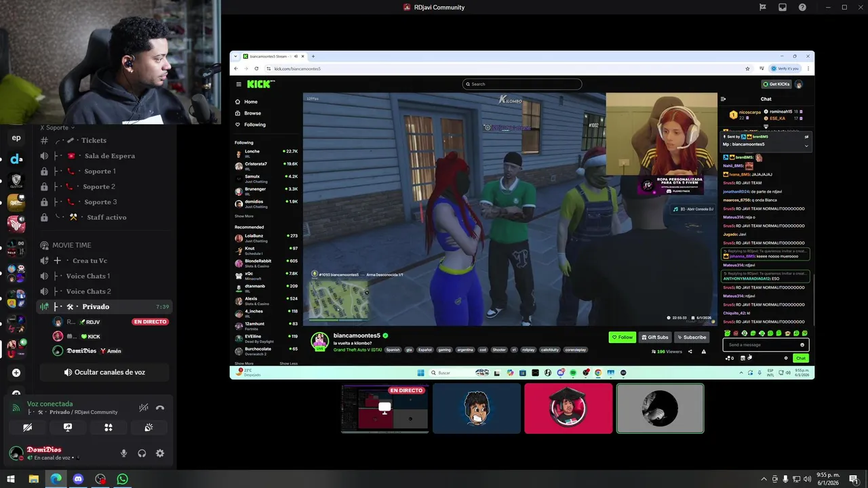Click the add a server plus icon
The image size is (868, 488).
[16, 373]
